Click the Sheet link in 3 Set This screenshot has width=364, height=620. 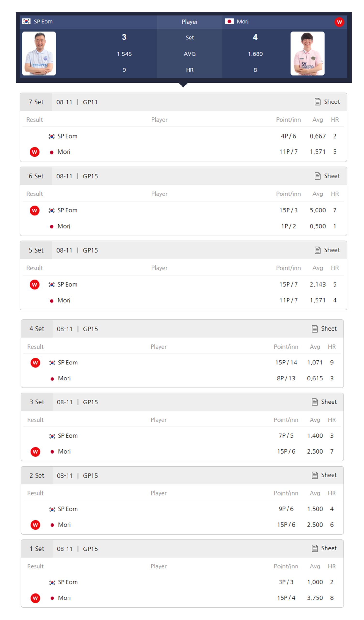(329, 402)
